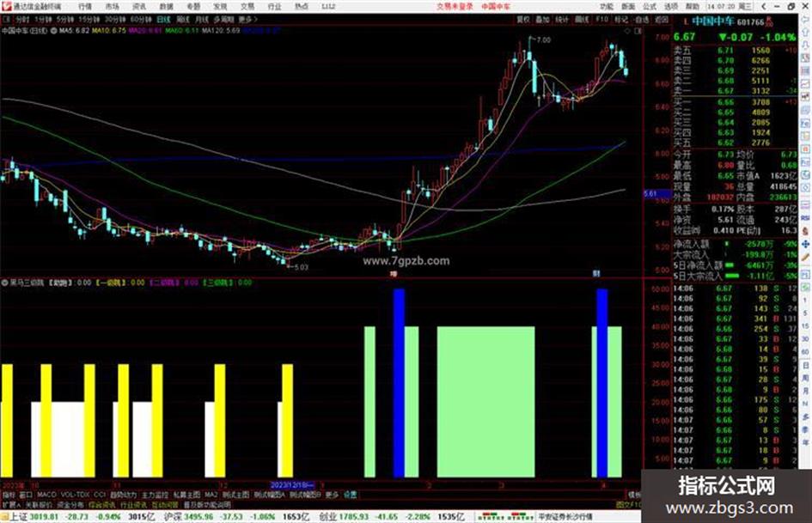Open the 公式 menu

pos(650,6)
